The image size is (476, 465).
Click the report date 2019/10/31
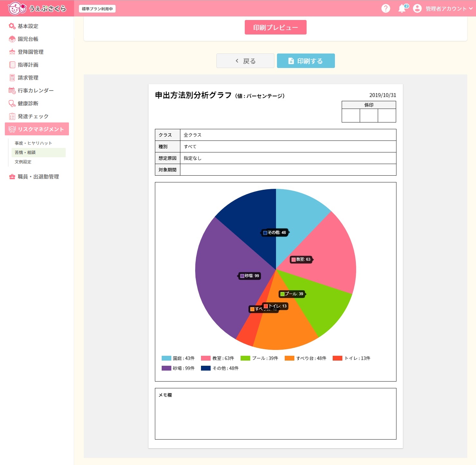coord(383,95)
